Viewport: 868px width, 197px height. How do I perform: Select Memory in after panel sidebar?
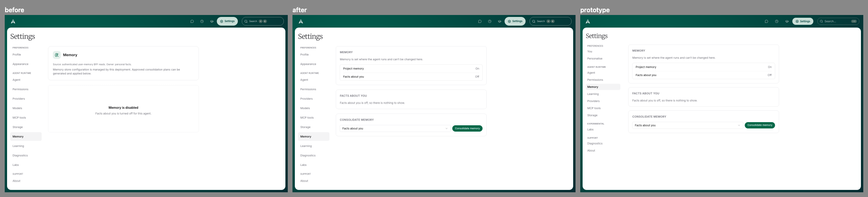click(314, 137)
